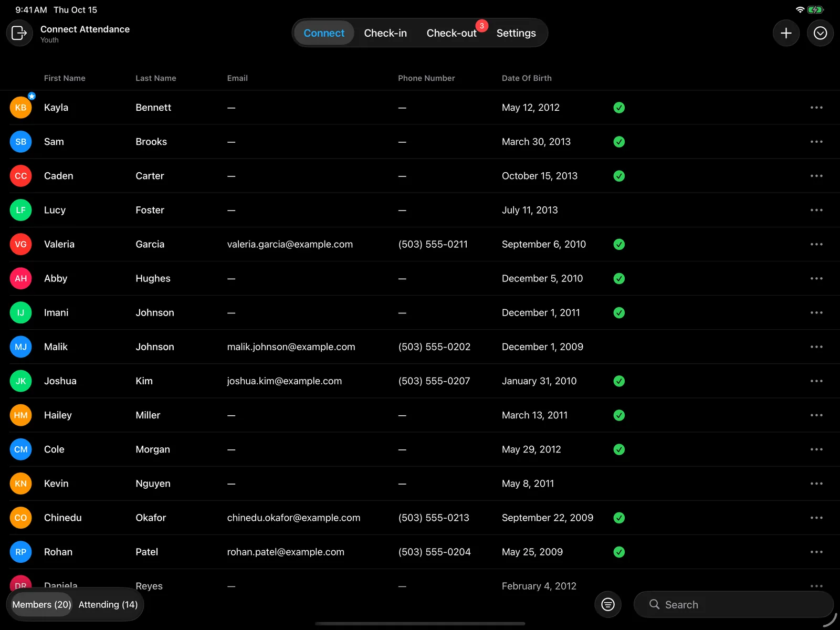The width and height of the screenshot is (840, 630).
Task: Click the HM avatar for Hailey Miller
Action: (21, 415)
